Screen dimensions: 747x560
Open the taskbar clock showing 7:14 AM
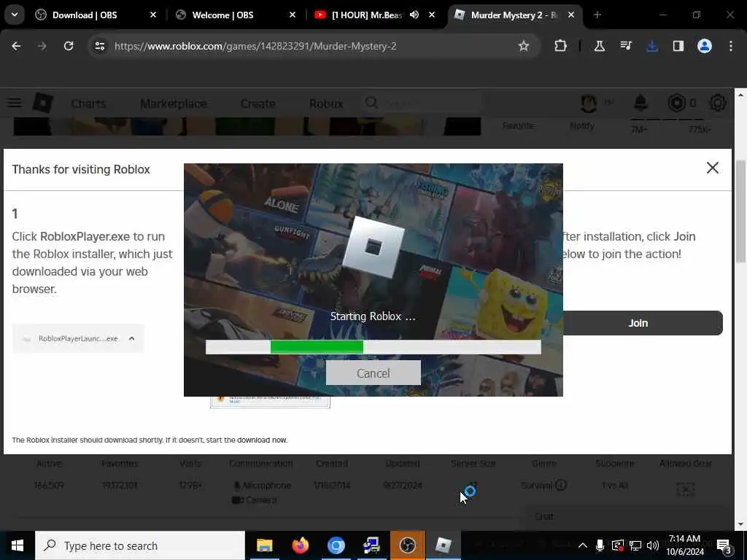pos(684,545)
